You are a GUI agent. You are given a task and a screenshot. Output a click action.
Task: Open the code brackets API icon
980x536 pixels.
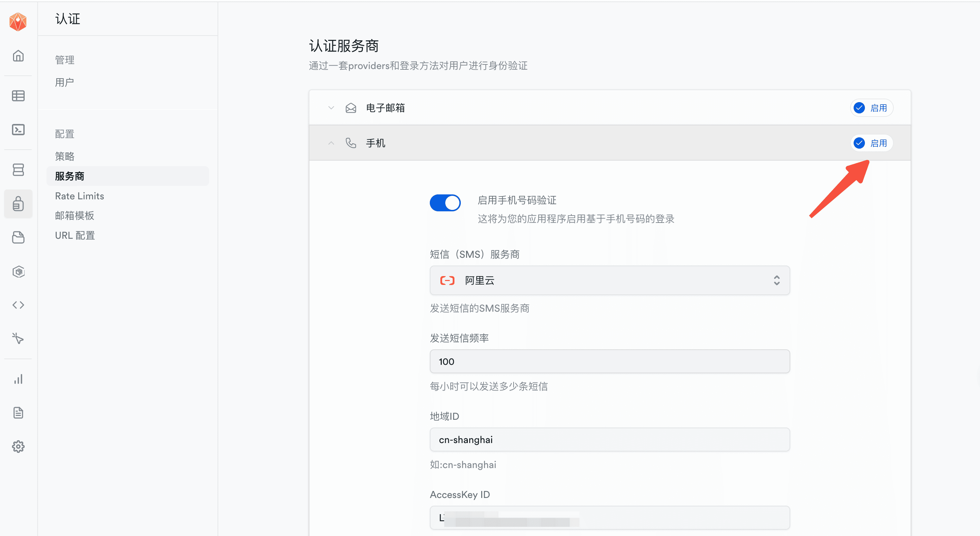point(18,305)
